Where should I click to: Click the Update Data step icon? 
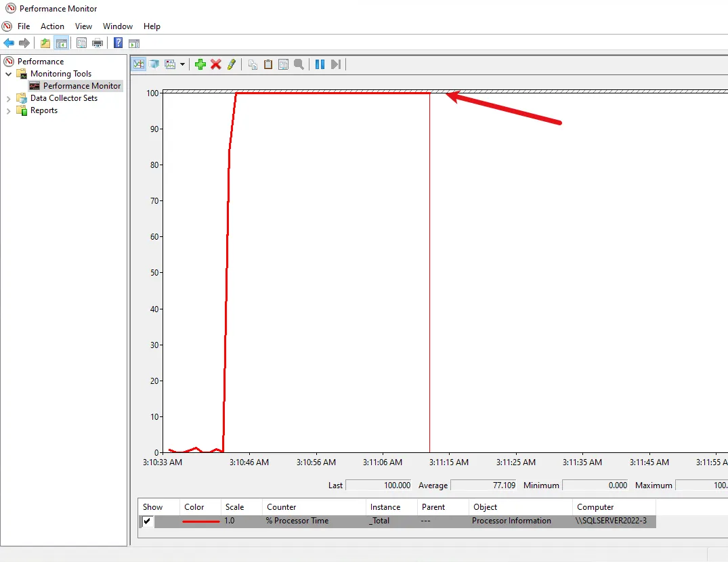336,64
